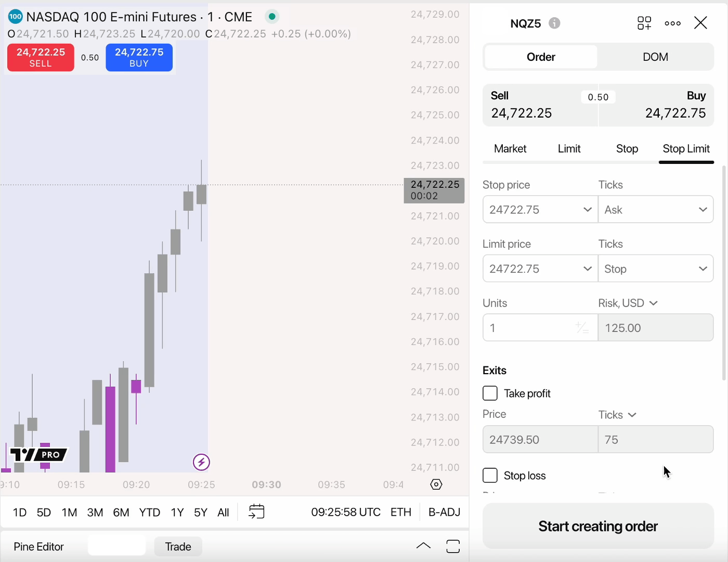Click the NQZ5 symbol info icon

pos(555,23)
